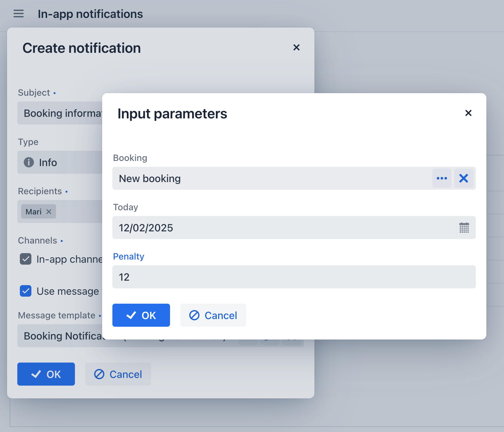Open the Type dropdown showing Info
This screenshot has width=504, height=432.
(x=60, y=162)
